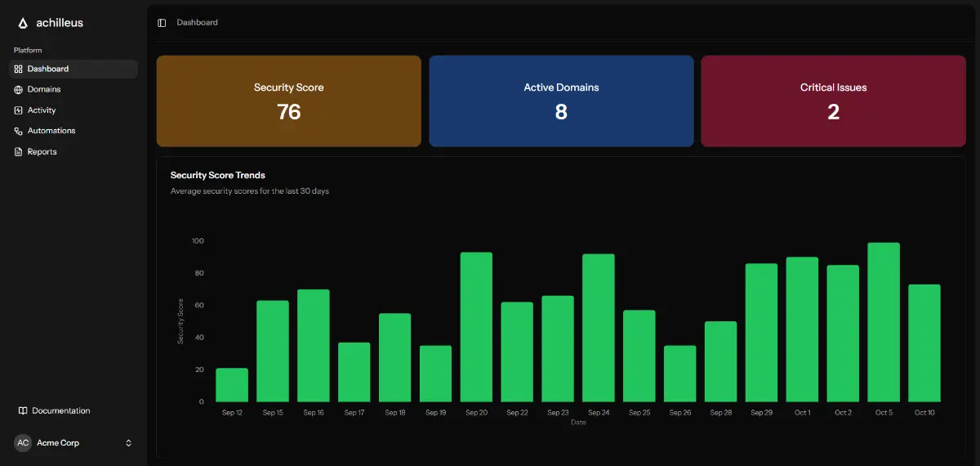Viewport: 980px width, 466px height.
Task: Toggle the sidebar panel collapse button
Action: 162,23
